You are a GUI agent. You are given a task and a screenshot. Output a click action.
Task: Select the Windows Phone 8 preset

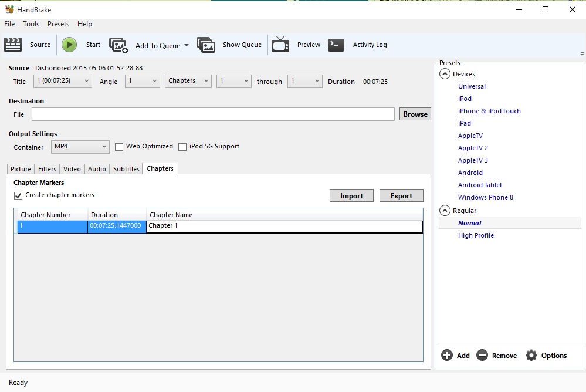[486, 197]
